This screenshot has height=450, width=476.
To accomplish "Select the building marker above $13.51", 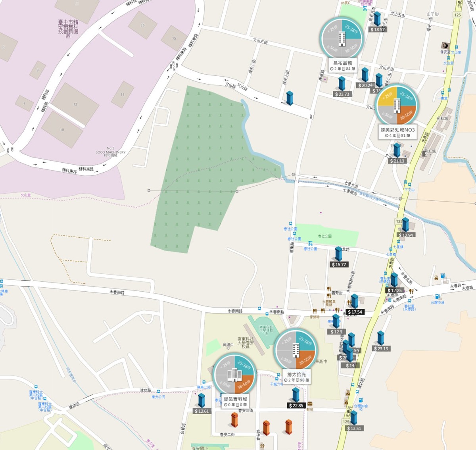I will 353,418.
